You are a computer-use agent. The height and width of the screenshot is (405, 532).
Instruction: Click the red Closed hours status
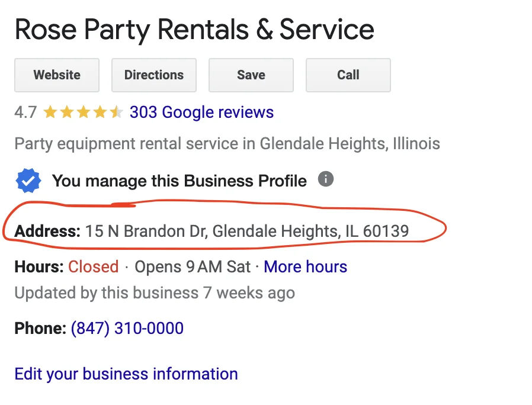[x=93, y=266]
